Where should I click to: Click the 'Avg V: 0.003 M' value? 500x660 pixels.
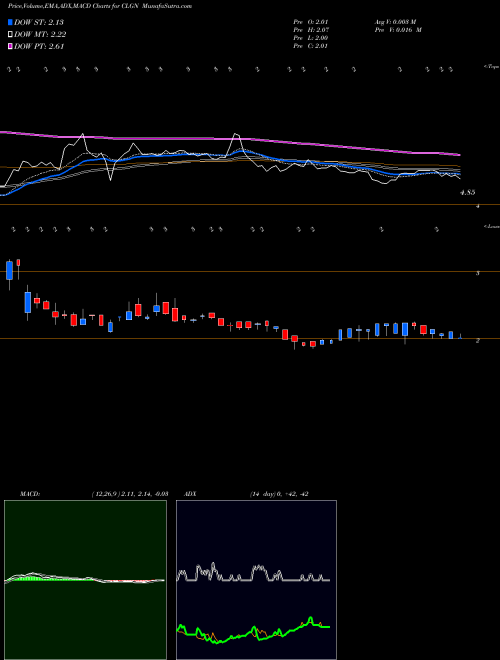coord(395,21)
